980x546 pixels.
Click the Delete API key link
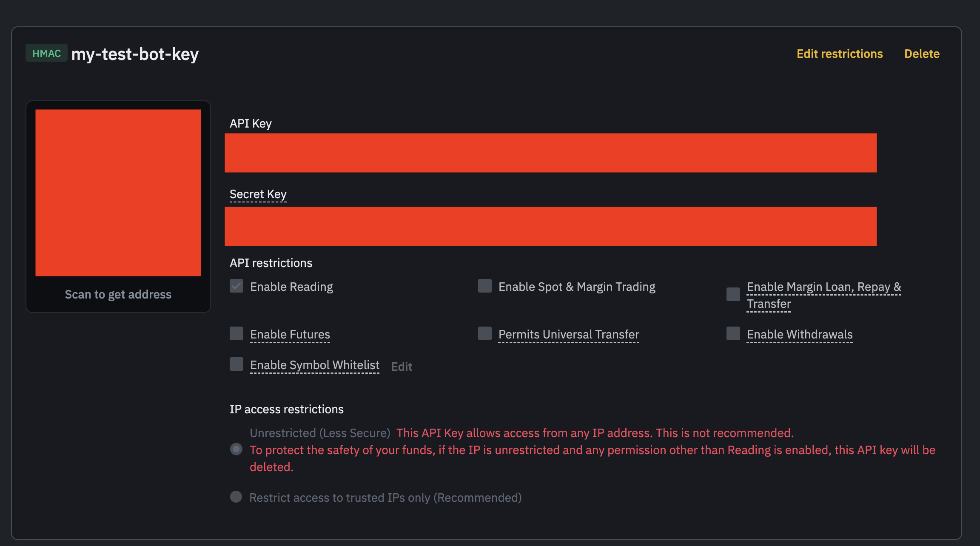point(922,54)
